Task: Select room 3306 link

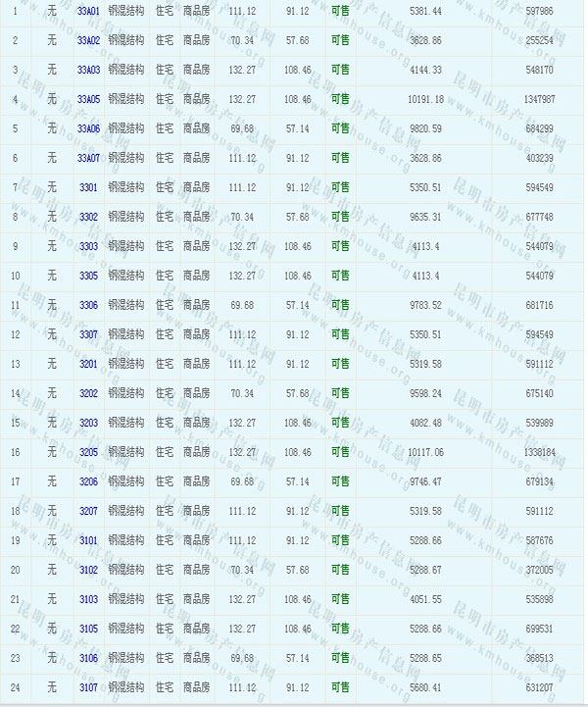Action: click(x=88, y=305)
